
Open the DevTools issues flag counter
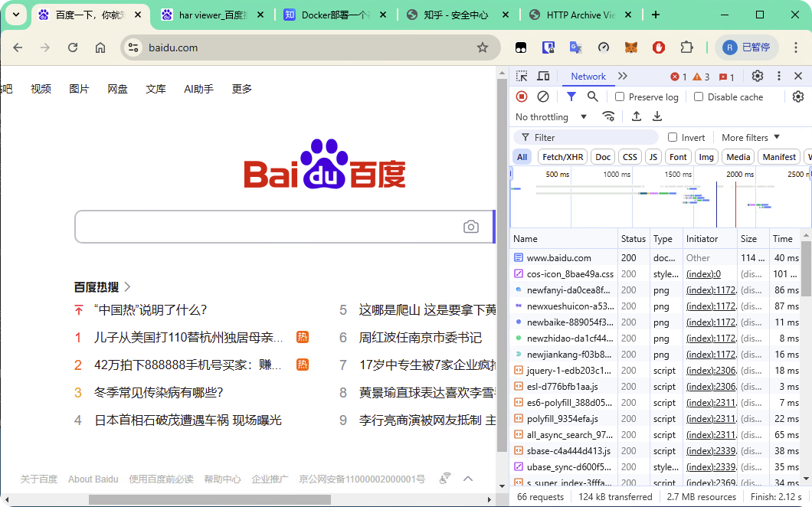coord(726,77)
